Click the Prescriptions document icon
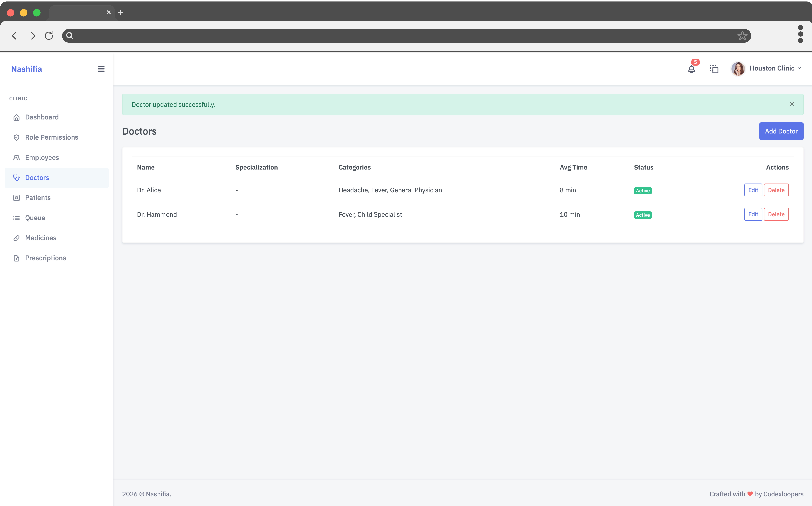Screen dimensions: 812x506 click(16, 258)
